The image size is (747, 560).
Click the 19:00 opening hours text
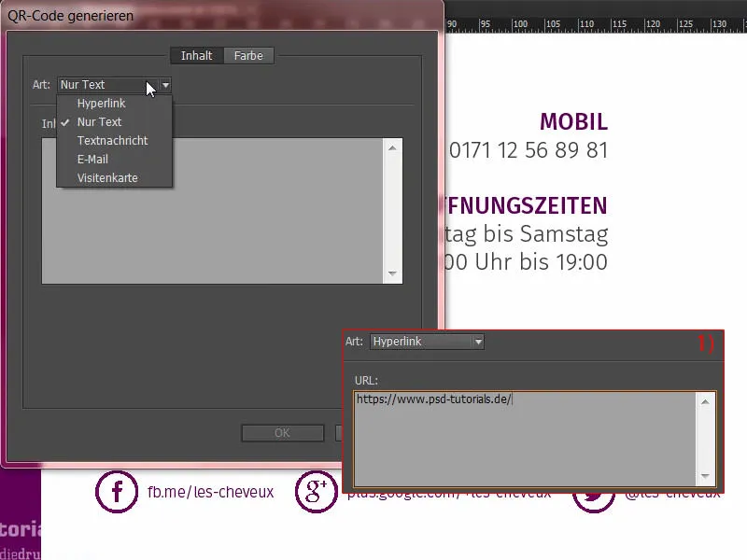525,262
